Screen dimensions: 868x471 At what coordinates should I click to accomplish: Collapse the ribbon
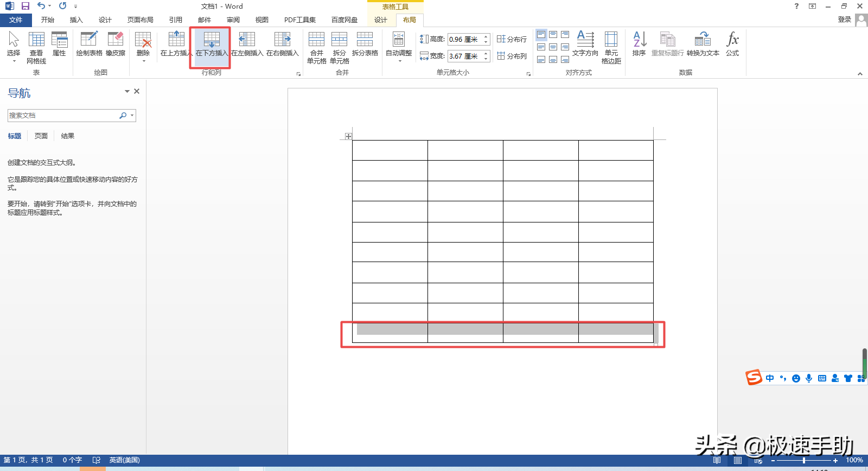pos(860,74)
